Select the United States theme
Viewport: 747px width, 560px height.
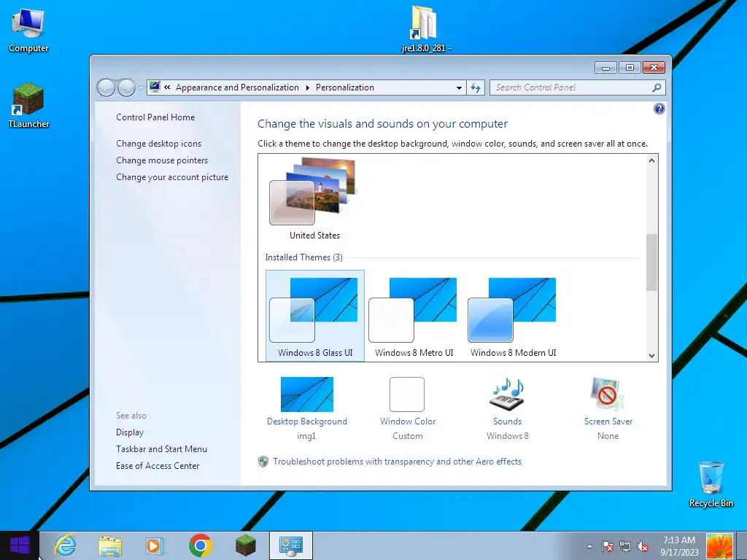click(x=314, y=198)
